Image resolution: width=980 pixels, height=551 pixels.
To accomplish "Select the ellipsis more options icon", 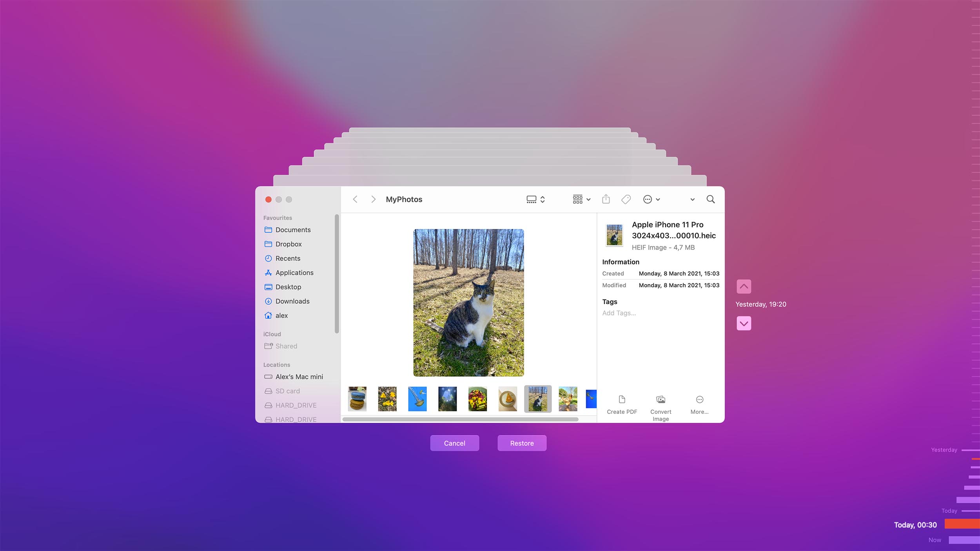I will (x=647, y=199).
